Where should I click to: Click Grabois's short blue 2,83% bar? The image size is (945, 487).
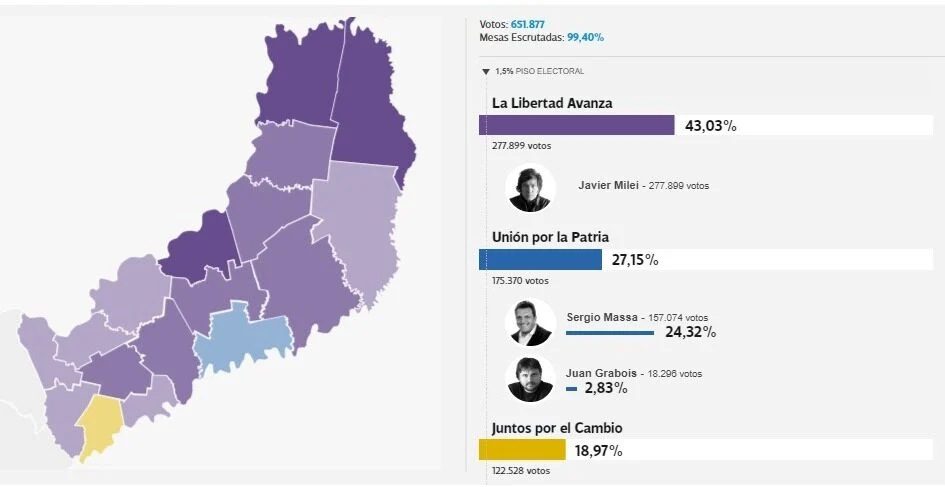[571, 388]
